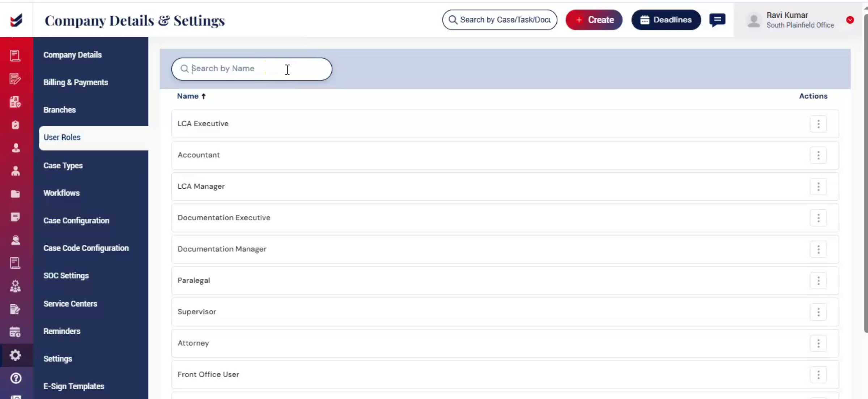
Task: Open actions menu for LCA Manager
Action: coord(818,187)
